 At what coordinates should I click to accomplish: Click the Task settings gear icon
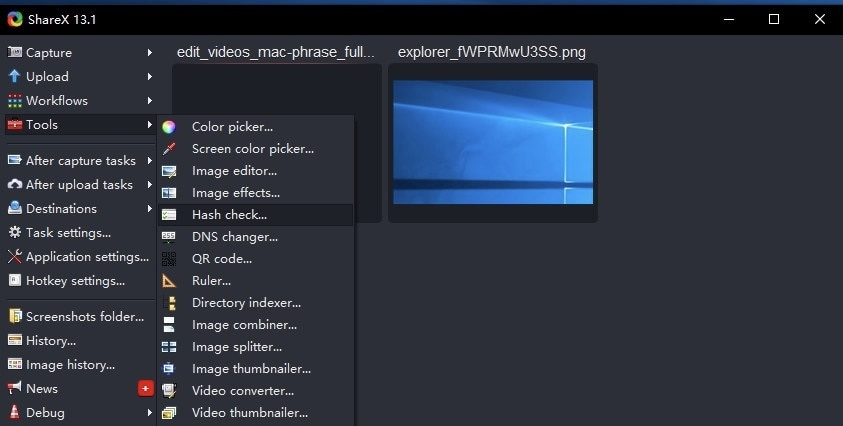(15, 232)
